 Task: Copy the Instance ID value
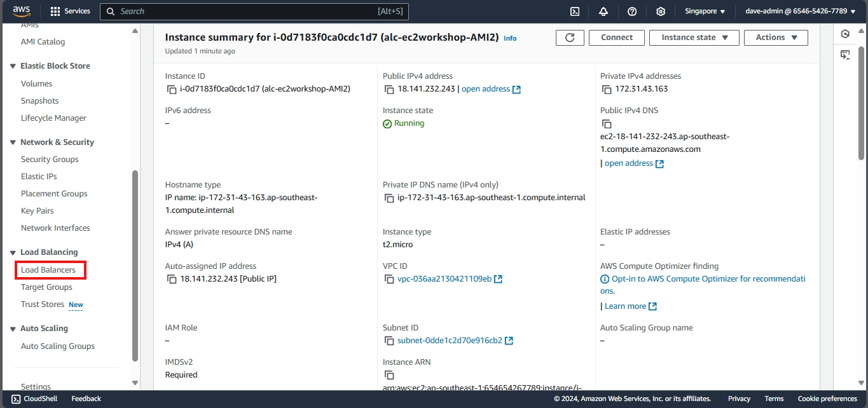coord(171,90)
